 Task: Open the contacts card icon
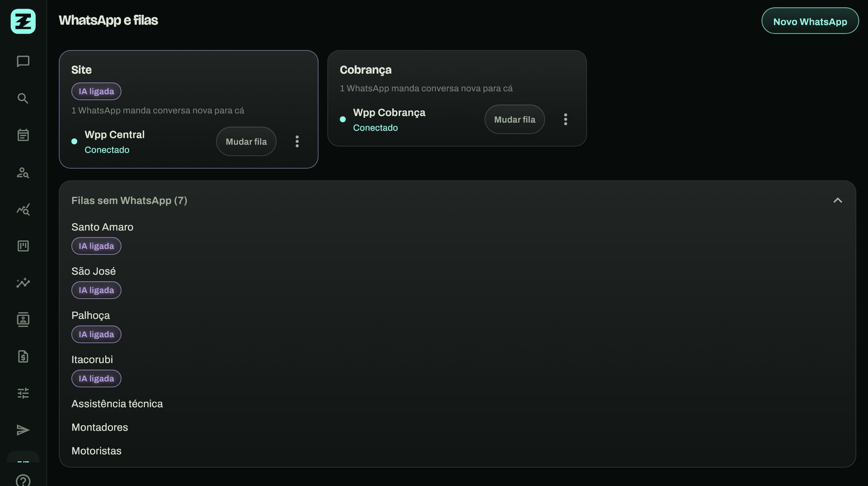23,319
